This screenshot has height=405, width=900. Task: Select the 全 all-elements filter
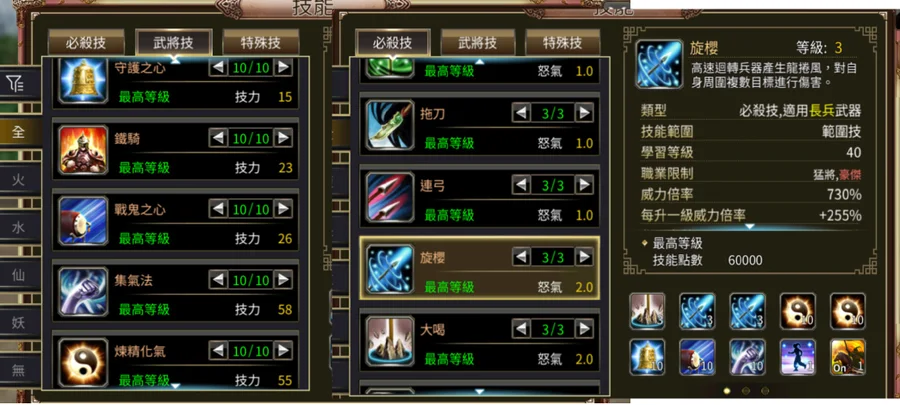(18, 132)
